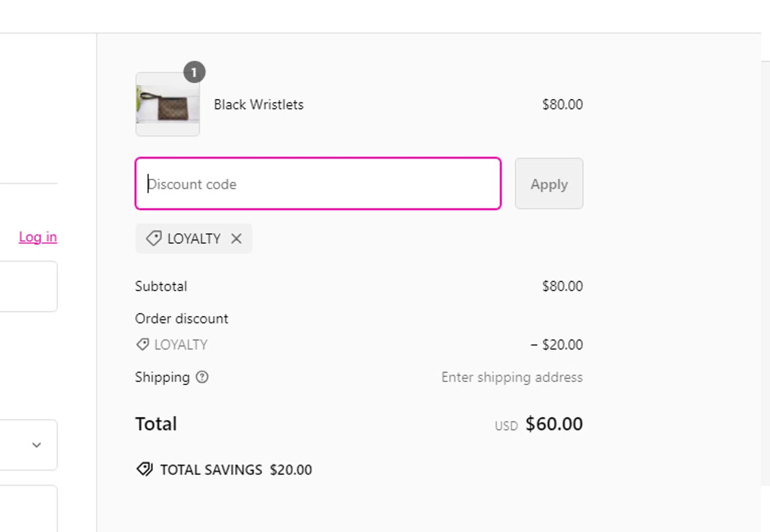Click the Shipping help question mark icon
The width and height of the screenshot is (770, 532).
pos(202,377)
